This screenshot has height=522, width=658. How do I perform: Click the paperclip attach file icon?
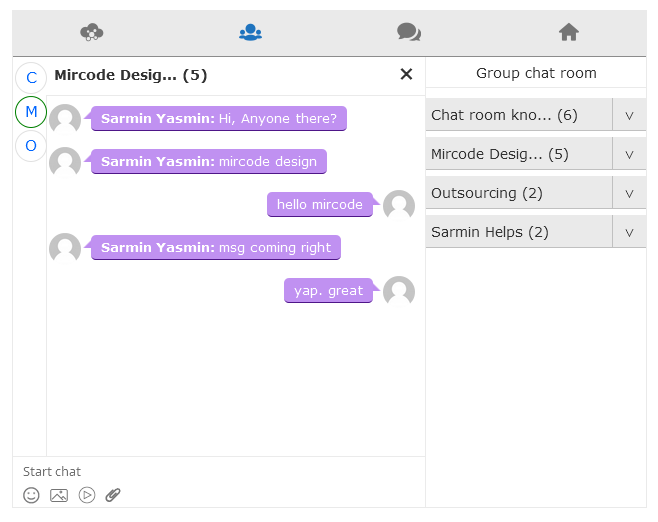(x=113, y=495)
